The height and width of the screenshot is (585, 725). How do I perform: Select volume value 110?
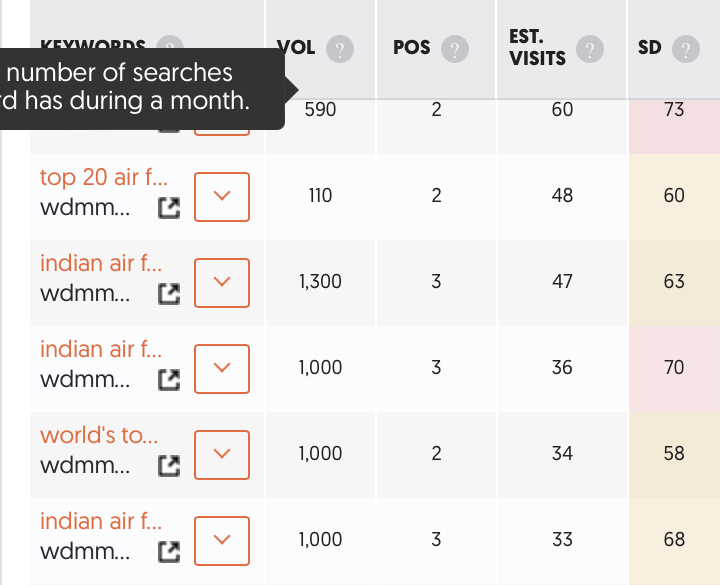[320, 196]
